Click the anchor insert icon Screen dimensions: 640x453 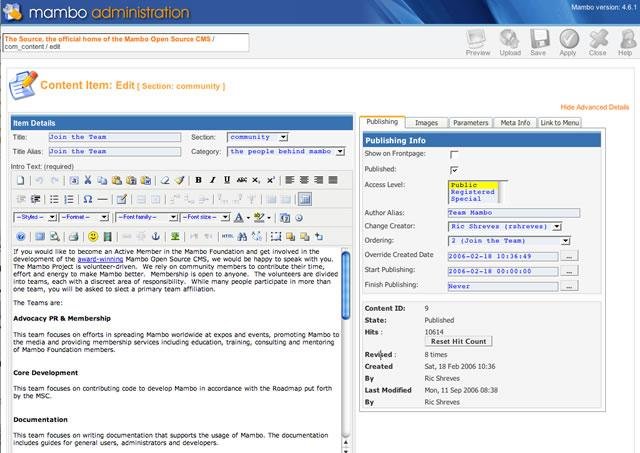(x=156, y=236)
